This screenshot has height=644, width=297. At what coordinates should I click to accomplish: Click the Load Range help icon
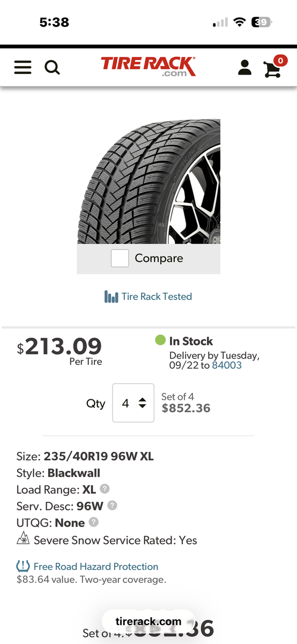point(105,489)
